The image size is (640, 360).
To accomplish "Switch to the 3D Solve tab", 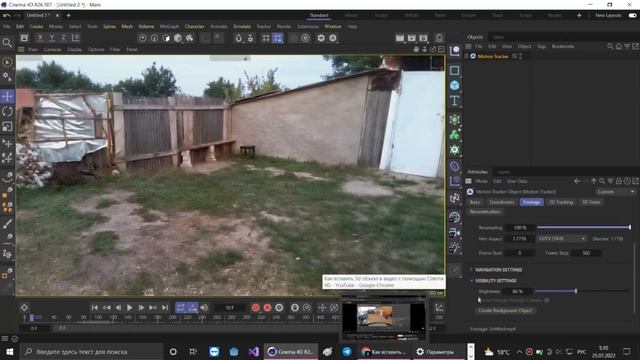I will click(x=591, y=202).
